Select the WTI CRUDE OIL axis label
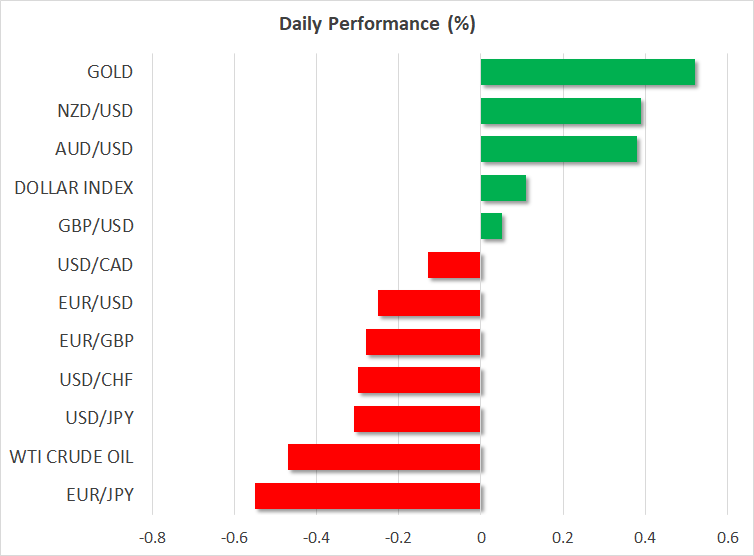This screenshot has height=556, width=754. tap(71, 457)
